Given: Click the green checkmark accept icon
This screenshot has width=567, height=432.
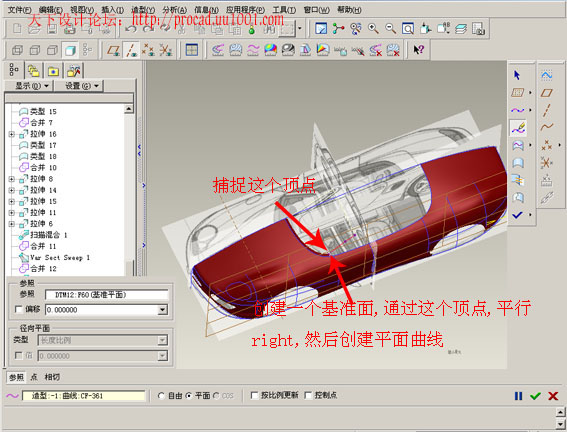Looking at the screenshot, I should coord(536,396).
